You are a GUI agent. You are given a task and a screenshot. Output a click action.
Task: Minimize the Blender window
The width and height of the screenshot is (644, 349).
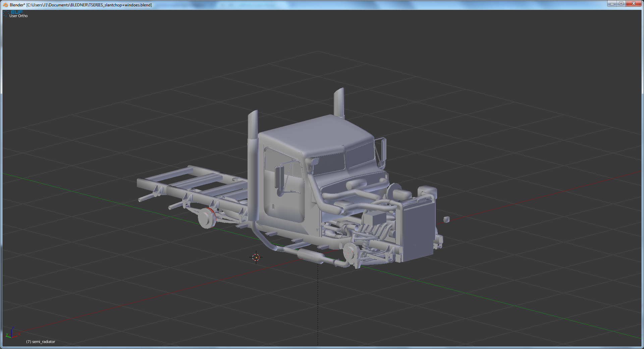pyautogui.click(x=612, y=4)
